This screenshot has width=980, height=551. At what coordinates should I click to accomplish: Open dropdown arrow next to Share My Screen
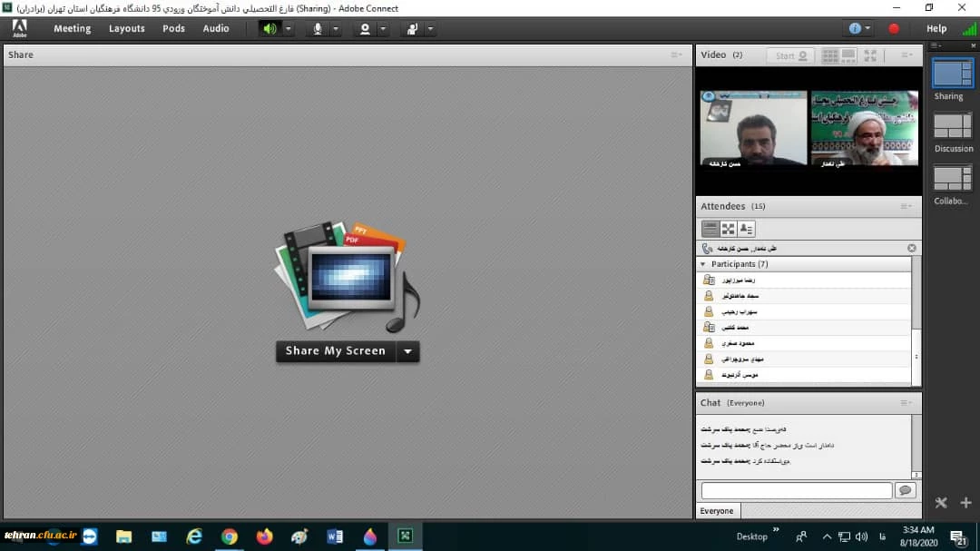click(408, 351)
